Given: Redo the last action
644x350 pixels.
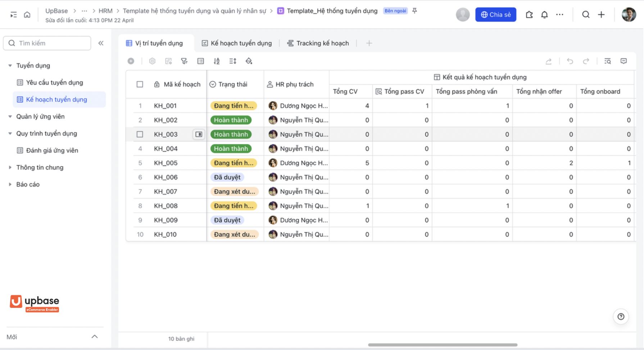Looking at the screenshot, I should (586, 61).
